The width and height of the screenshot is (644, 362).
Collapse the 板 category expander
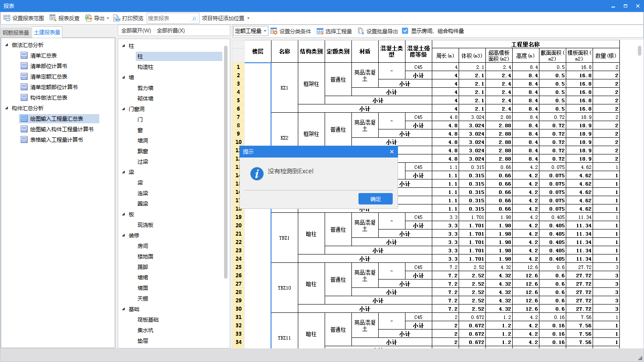coord(123,214)
